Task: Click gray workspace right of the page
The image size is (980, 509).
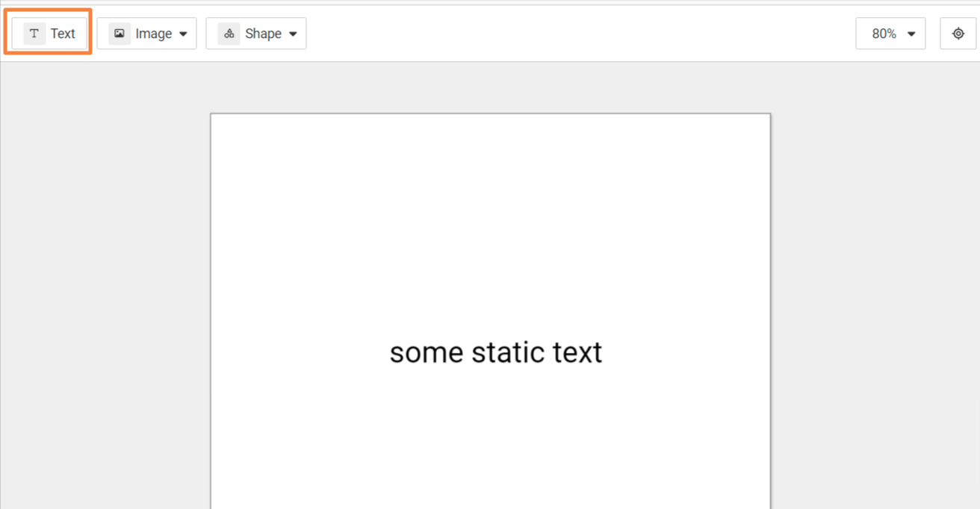Action: pos(874,299)
